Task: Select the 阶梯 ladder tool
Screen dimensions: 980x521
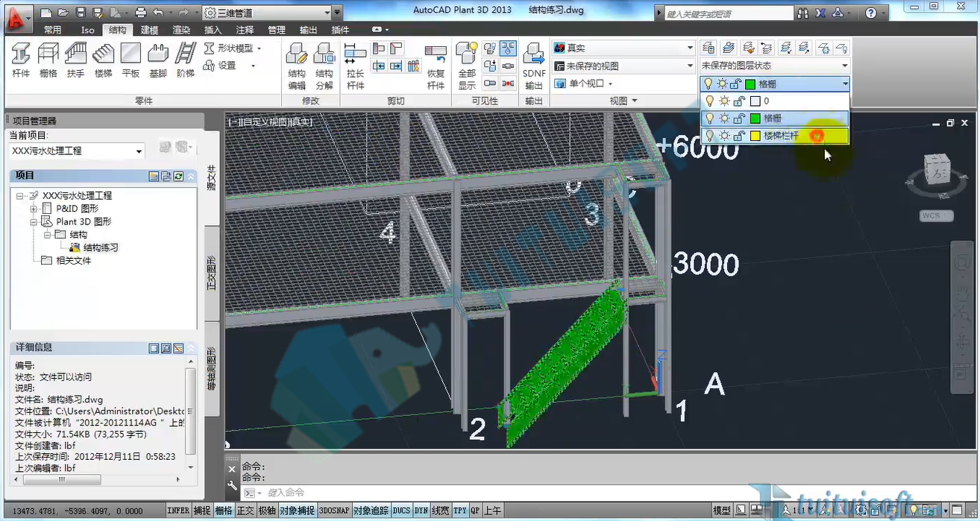Action: point(185,60)
